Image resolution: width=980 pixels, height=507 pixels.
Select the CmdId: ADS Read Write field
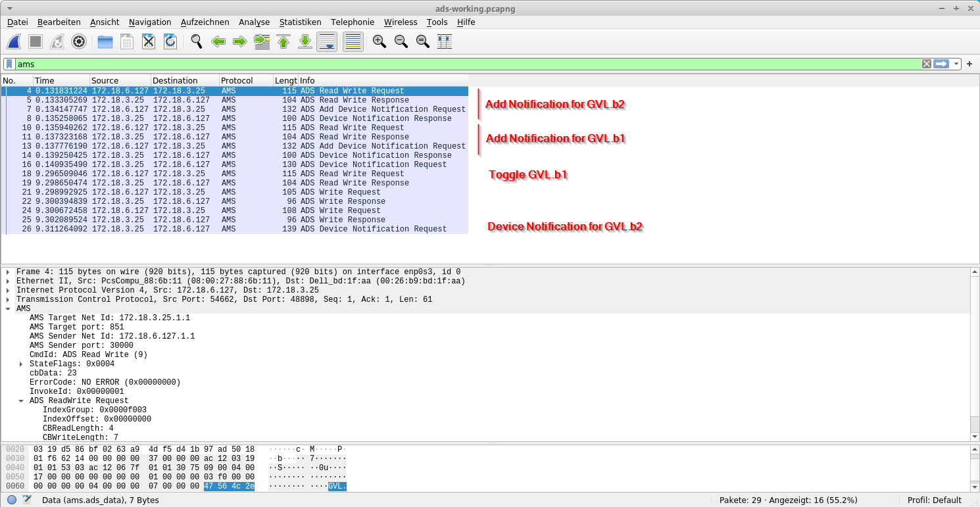(88, 354)
